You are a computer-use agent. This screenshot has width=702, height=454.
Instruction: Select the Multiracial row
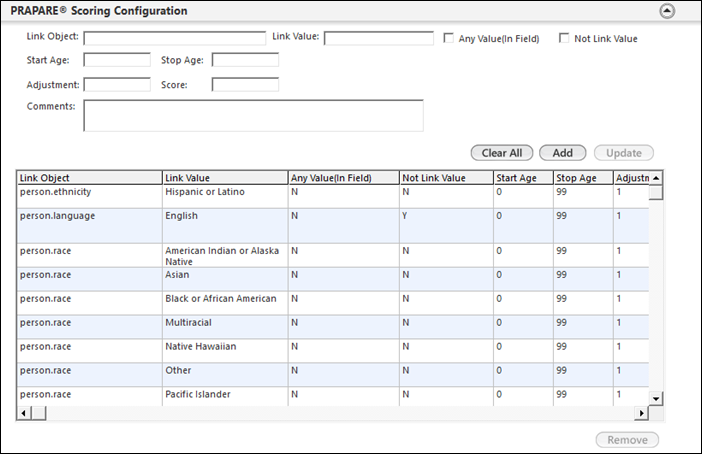coord(333,327)
